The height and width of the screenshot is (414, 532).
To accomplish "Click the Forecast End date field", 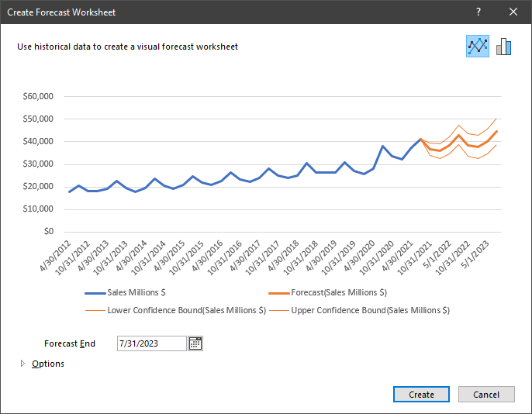I will [x=151, y=343].
